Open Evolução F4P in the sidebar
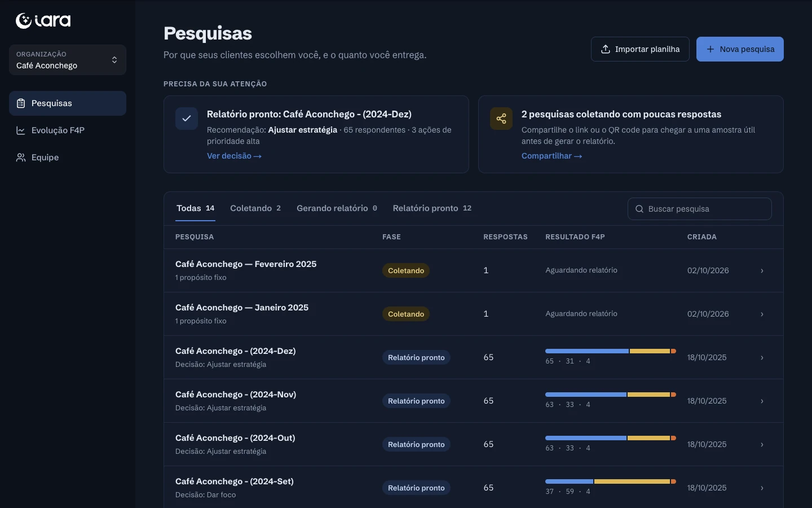This screenshot has height=508, width=812. [68, 130]
